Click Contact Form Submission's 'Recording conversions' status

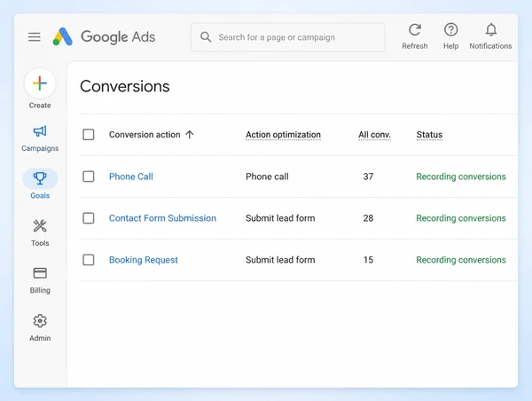461,218
